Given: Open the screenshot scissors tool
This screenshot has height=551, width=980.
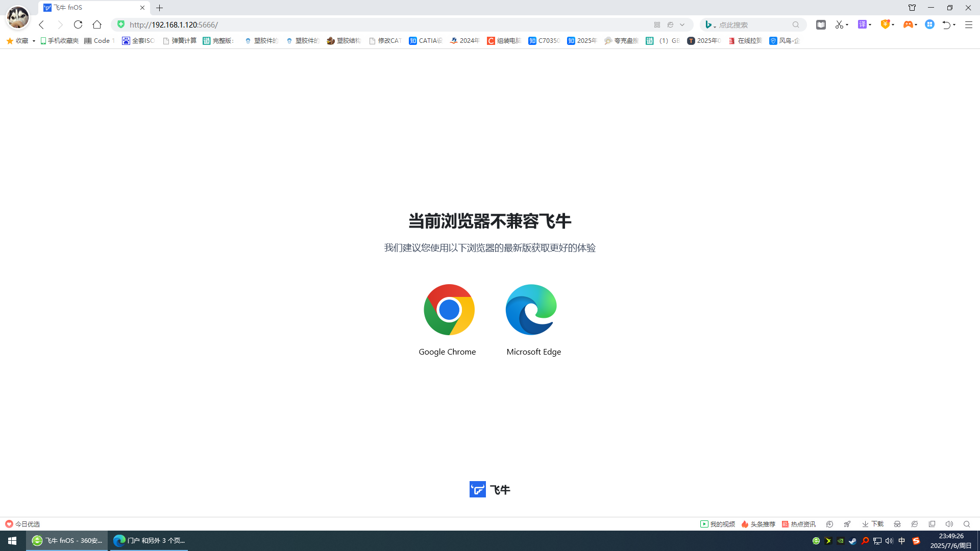Looking at the screenshot, I should tap(839, 24).
